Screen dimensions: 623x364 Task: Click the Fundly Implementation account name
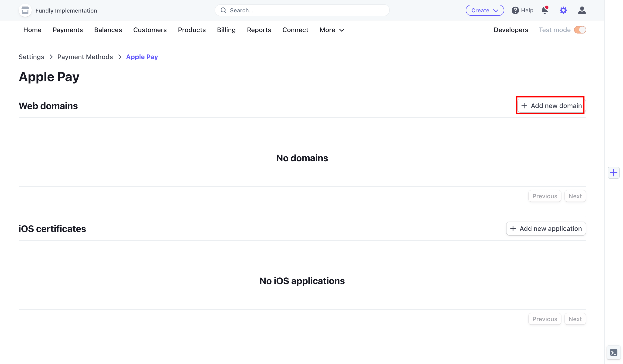point(66,11)
